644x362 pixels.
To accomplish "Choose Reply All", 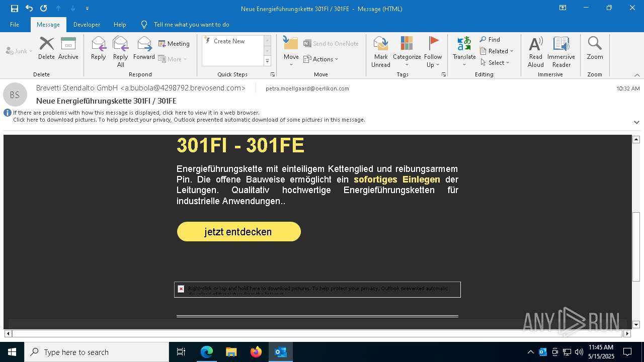I will pyautogui.click(x=121, y=52).
